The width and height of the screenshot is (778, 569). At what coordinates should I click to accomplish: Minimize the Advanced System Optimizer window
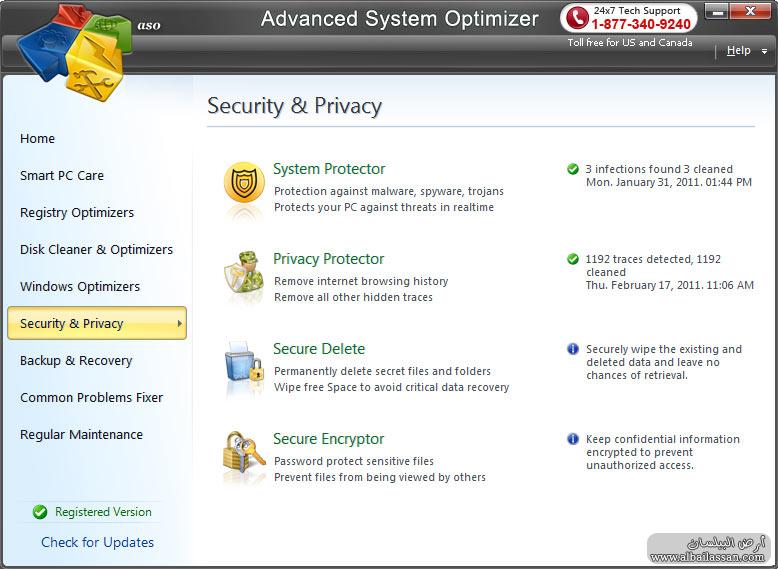click(717, 11)
